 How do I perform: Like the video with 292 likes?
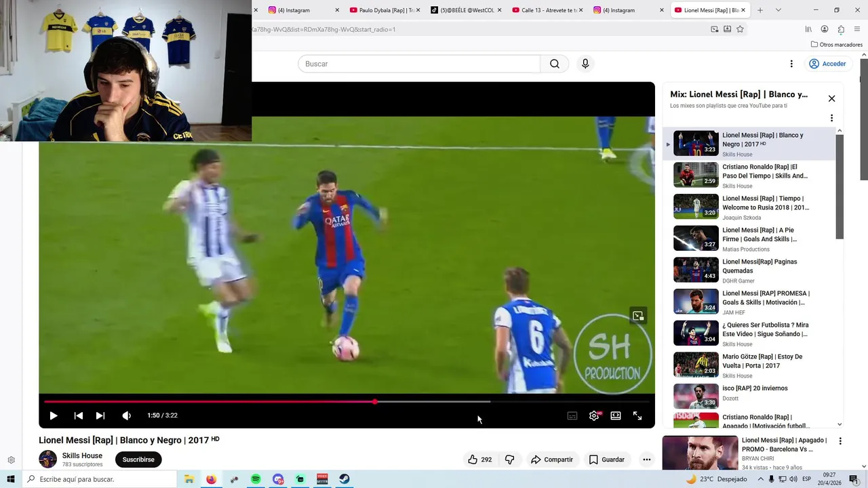(x=479, y=460)
